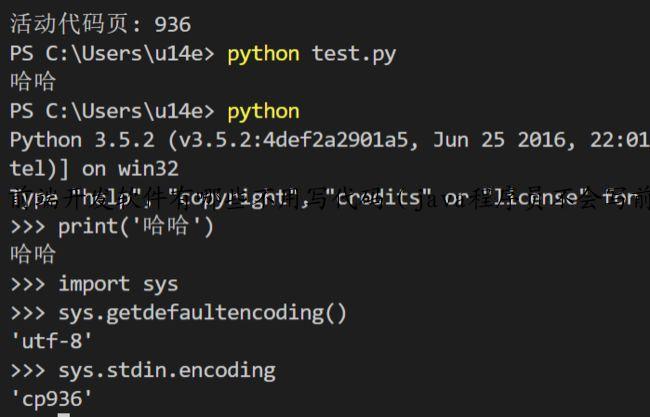Click the >>> prompt before the print statement
Image resolution: width=650 pixels, height=417 pixels.
point(27,227)
